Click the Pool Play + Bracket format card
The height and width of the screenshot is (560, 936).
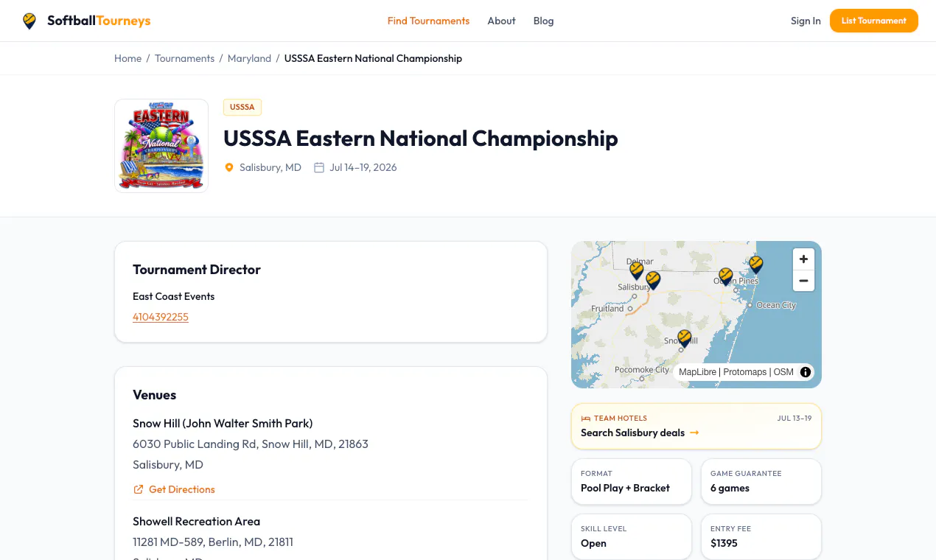click(x=632, y=482)
